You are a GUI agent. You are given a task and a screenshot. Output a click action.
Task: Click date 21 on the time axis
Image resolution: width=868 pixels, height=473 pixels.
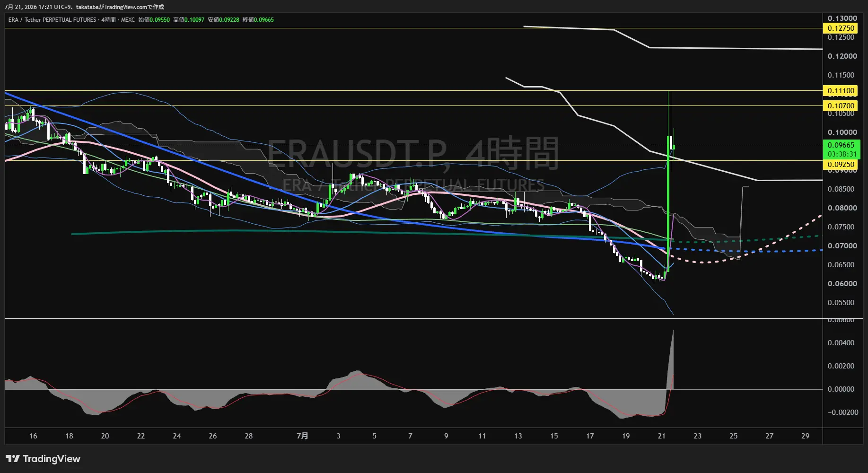[x=662, y=436]
